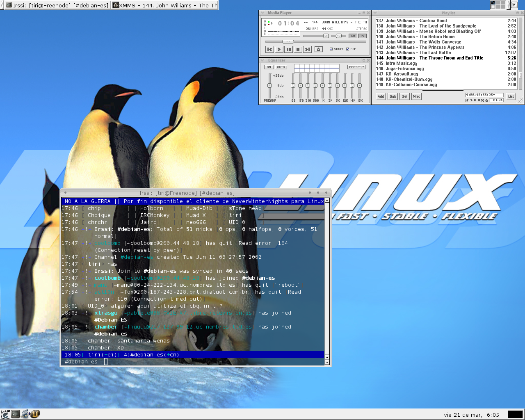
Task: Open the playlist Misc menu
Action: tap(417, 96)
